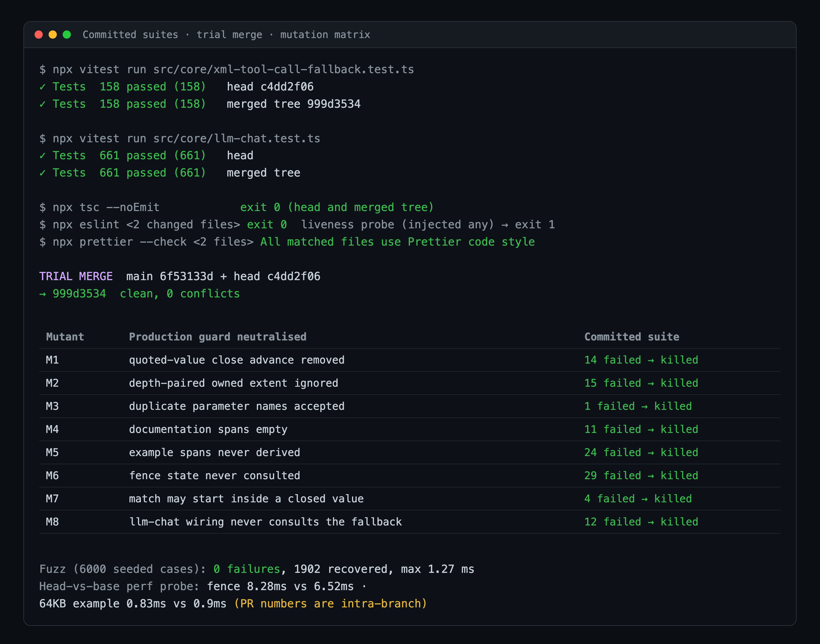Click the '12 failed → killed' result

pyautogui.click(x=641, y=522)
